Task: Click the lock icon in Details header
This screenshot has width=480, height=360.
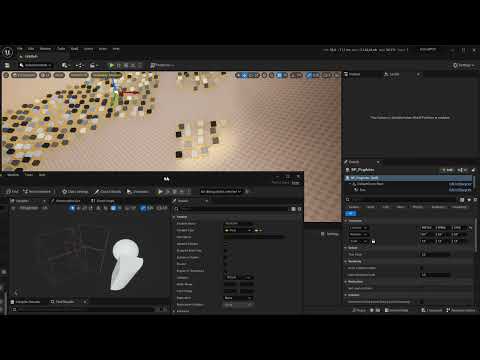Action: (x=473, y=170)
